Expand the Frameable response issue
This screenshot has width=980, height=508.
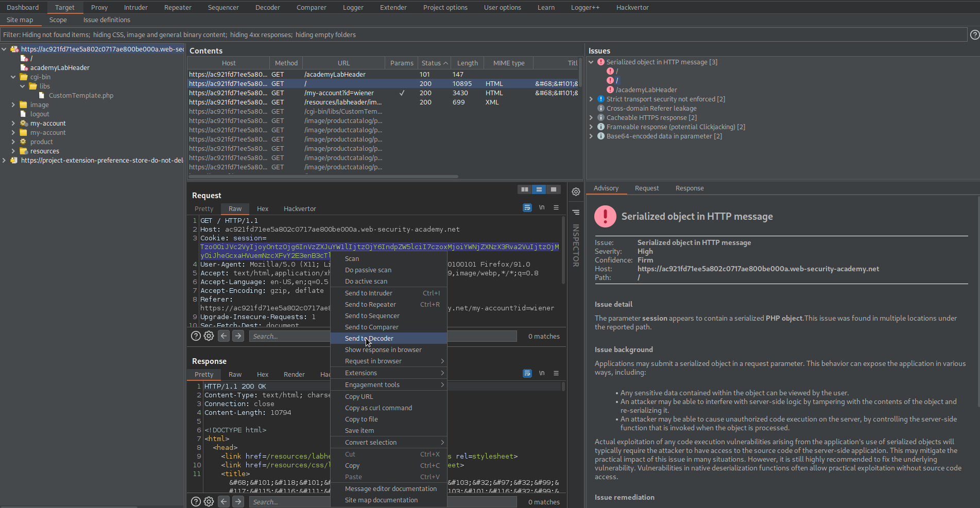coord(591,127)
